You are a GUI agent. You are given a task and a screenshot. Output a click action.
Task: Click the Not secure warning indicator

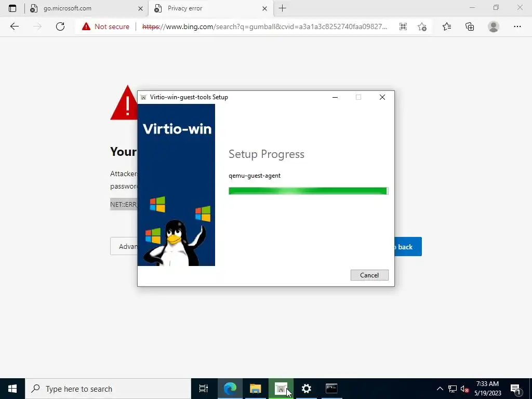pyautogui.click(x=105, y=26)
